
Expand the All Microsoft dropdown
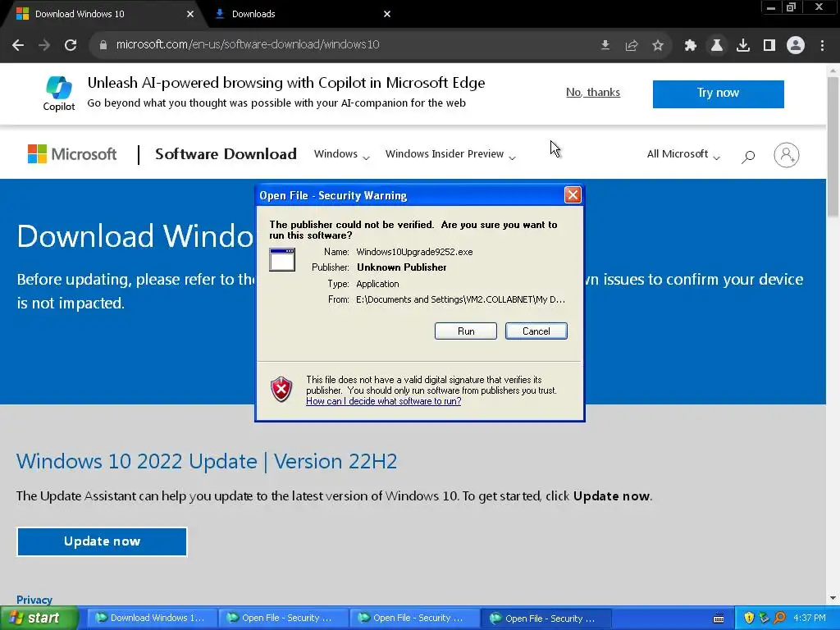[683, 154]
